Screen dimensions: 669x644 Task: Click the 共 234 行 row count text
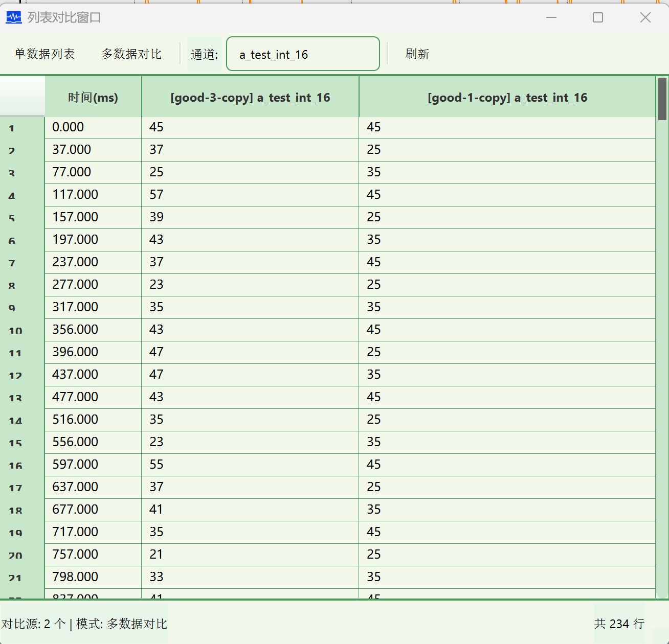[x=619, y=624]
